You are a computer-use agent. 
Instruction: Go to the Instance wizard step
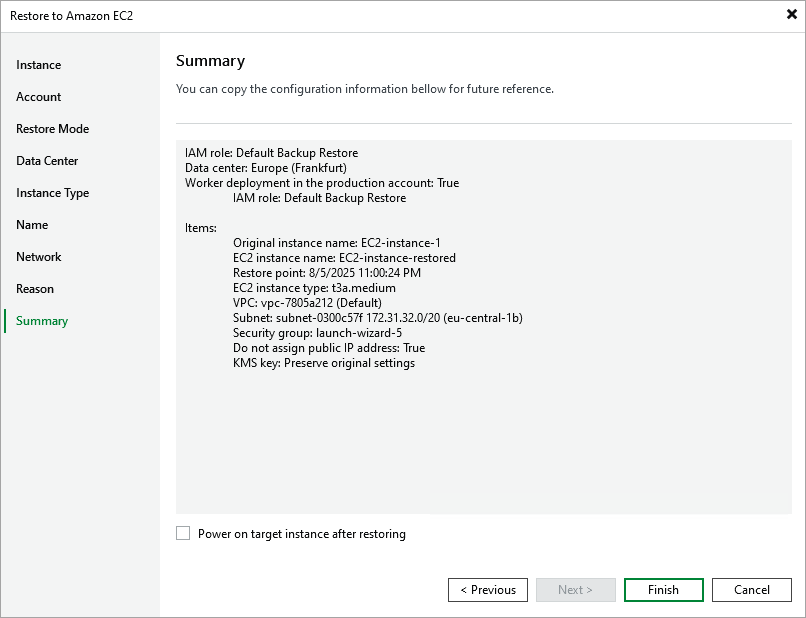(38, 65)
